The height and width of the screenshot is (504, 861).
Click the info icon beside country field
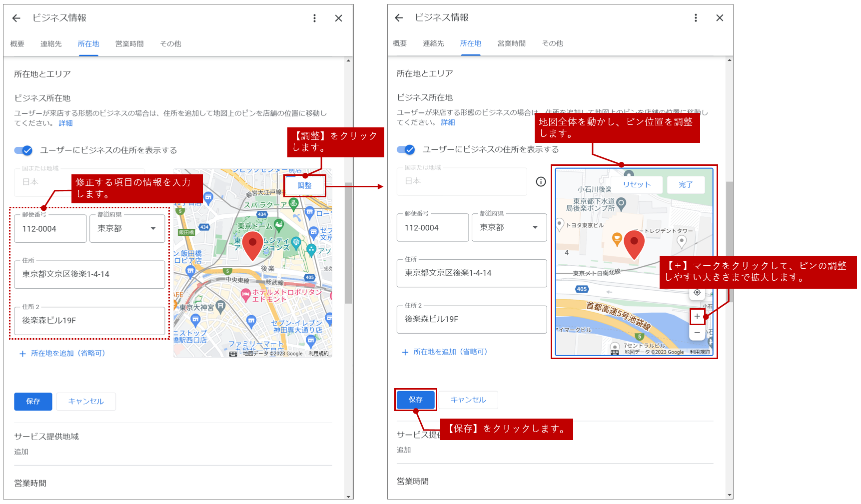click(x=541, y=182)
